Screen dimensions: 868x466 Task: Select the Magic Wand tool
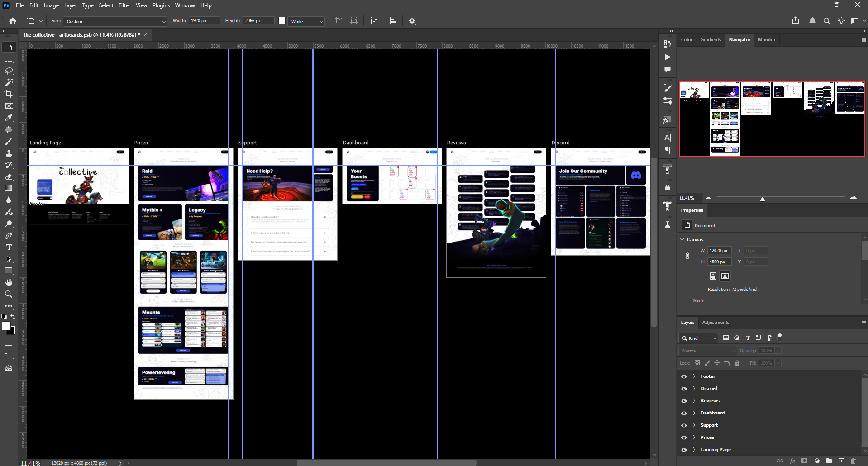pos(9,82)
